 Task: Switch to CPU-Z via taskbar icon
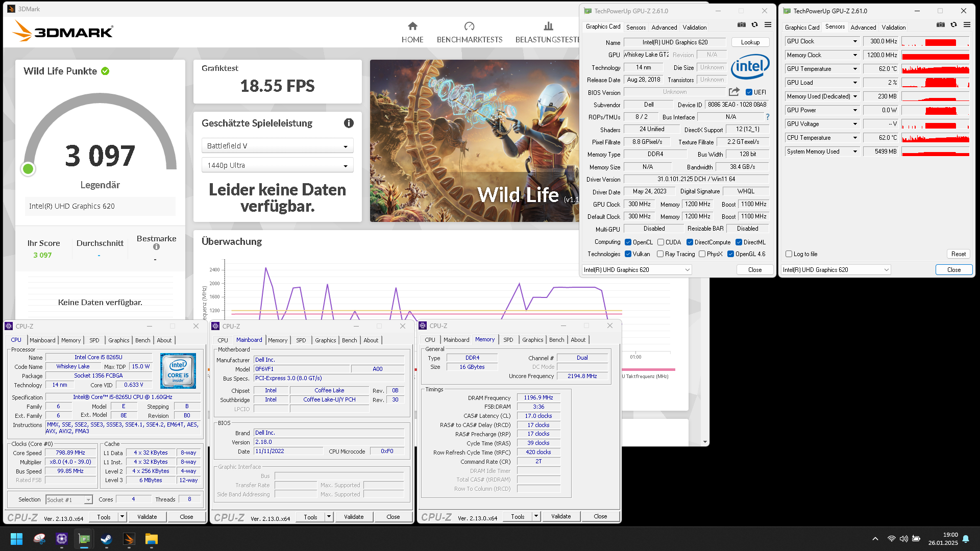(62, 539)
